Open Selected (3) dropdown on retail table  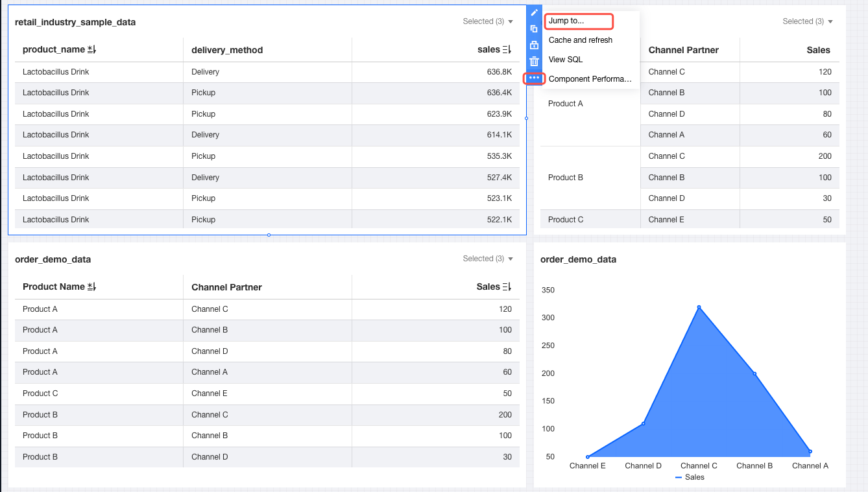tap(488, 21)
